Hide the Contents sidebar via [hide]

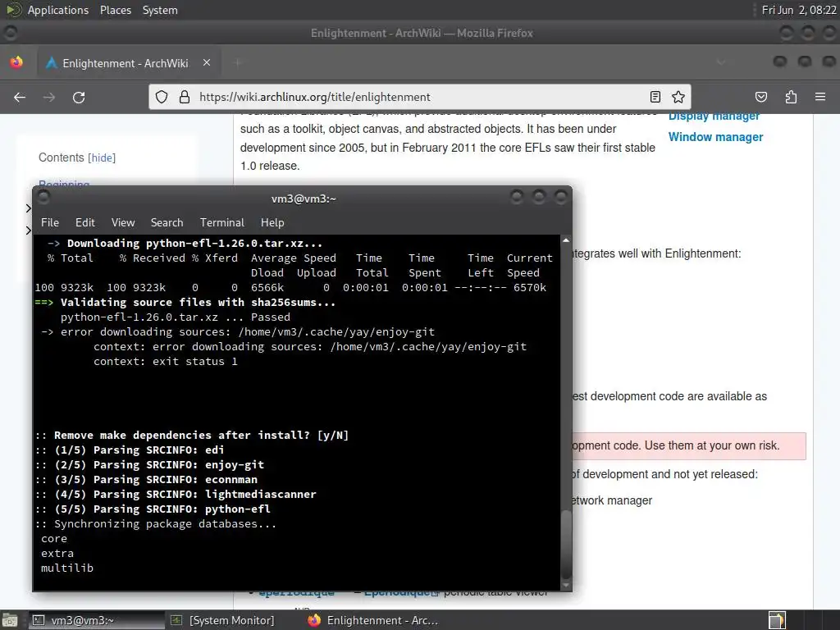coord(102,157)
